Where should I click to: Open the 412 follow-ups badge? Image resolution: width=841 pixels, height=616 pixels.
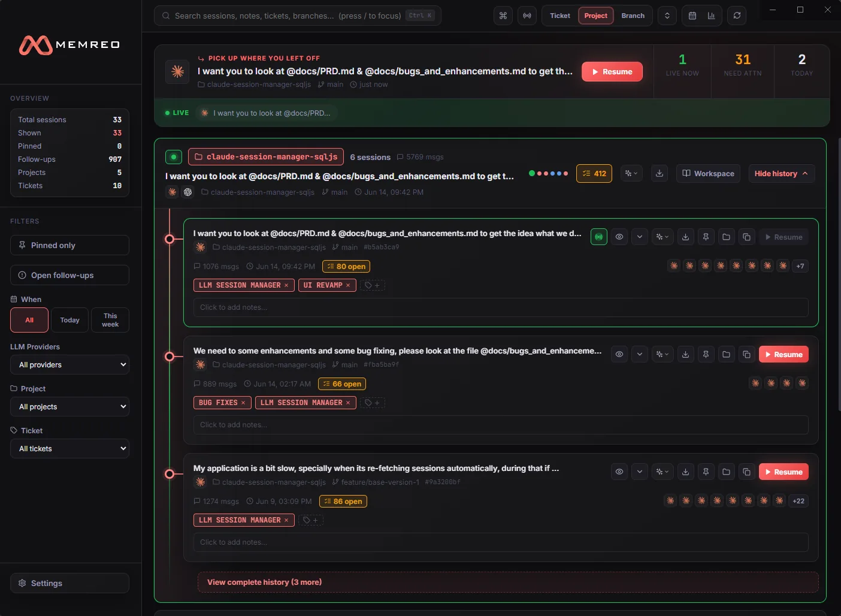pos(594,173)
